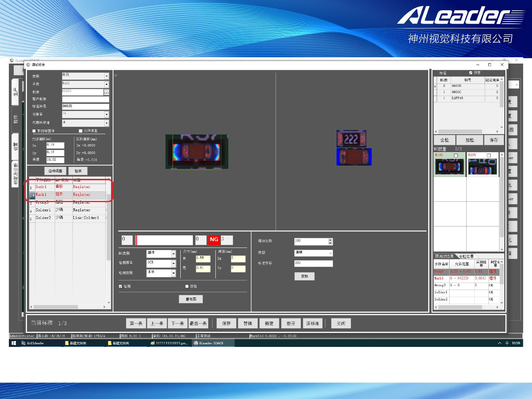This screenshot has height=399, width=532.
Task: Open the 1111111111111.pn... taskbar item
Action: pyautogui.click(x=170, y=343)
